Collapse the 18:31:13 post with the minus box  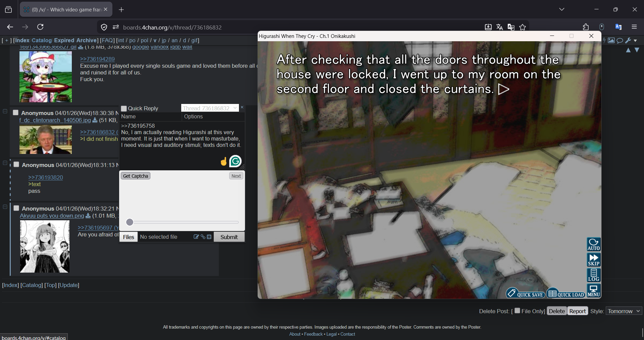tap(5, 163)
